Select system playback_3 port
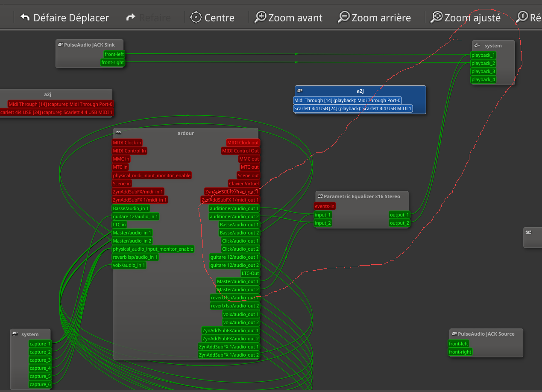Image resolution: width=542 pixels, height=392 pixels. point(483,71)
